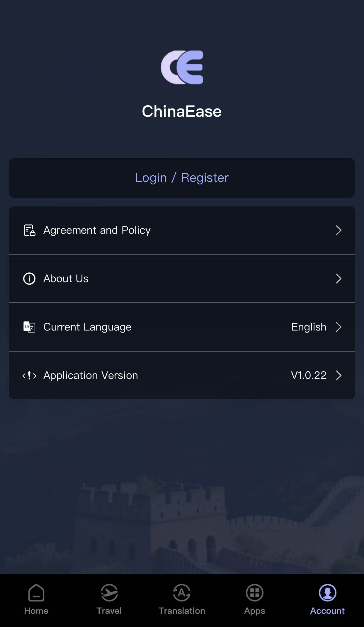Tap the Account profile icon
The height and width of the screenshot is (627, 364).
(x=327, y=592)
